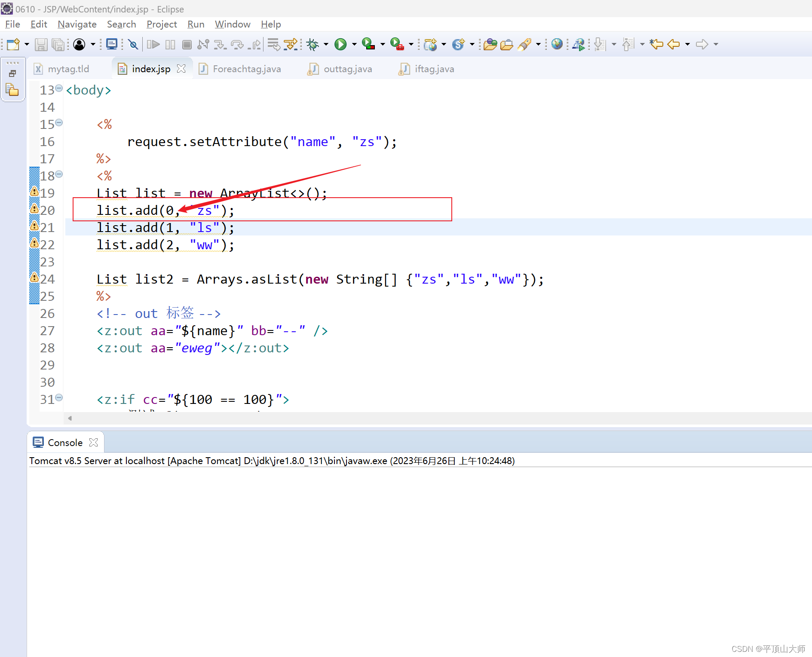Save the current index.jsp file
812x657 pixels.
click(x=41, y=44)
